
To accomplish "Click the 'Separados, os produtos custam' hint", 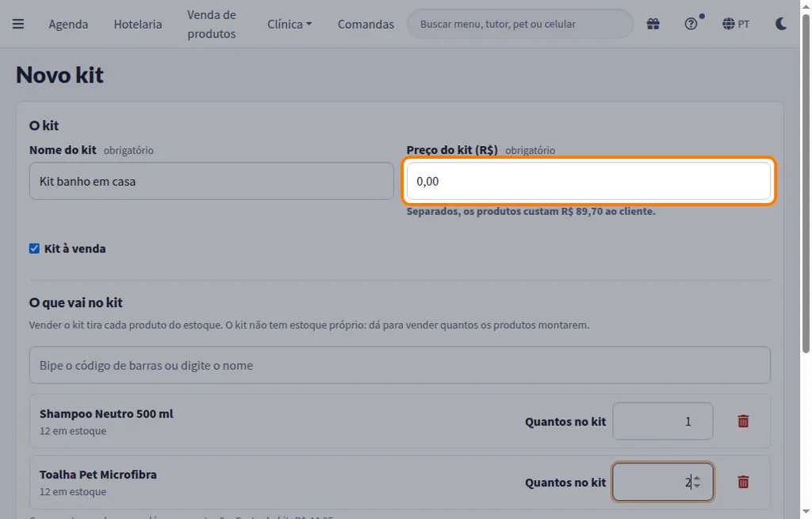I will [x=530, y=212].
